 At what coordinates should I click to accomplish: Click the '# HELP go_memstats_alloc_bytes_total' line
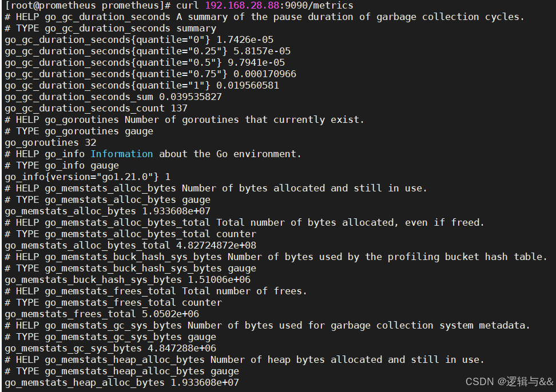(244, 222)
